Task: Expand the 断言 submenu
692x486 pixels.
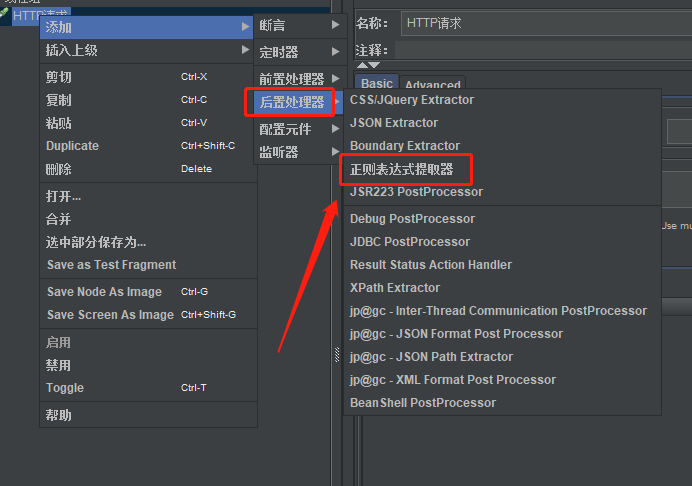Action: point(299,25)
